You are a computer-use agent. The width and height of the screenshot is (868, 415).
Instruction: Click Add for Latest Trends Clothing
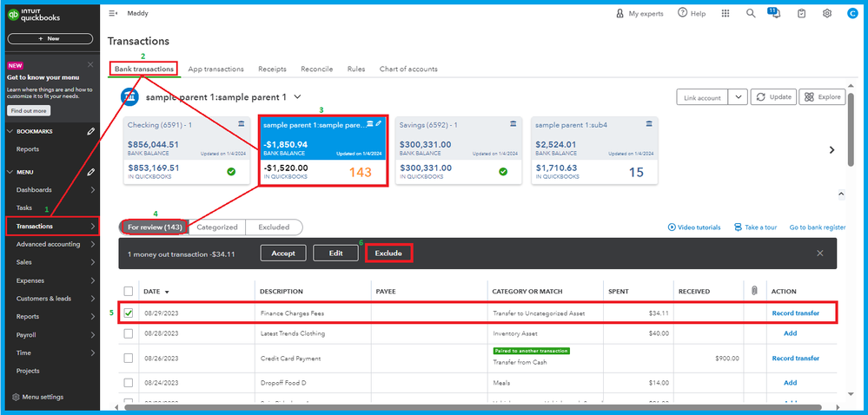[x=791, y=333]
